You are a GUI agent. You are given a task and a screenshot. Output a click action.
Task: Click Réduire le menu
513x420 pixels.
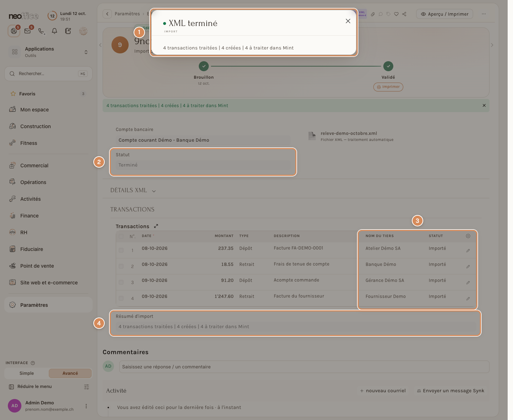[31, 387]
